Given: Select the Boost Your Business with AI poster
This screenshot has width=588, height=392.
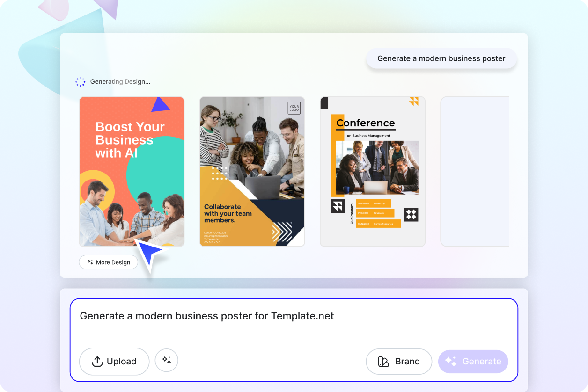Looking at the screenshot, I should pyautogui.click(x=132, y=171).
